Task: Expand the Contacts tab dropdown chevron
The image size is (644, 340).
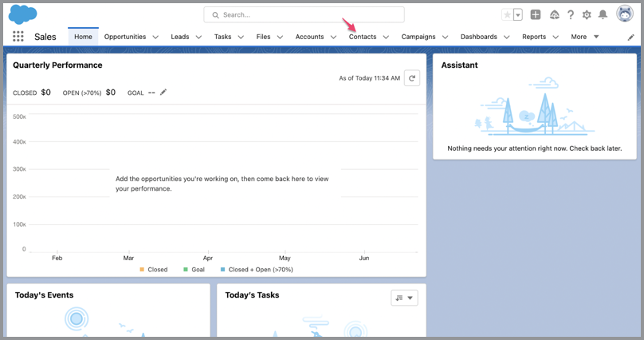Action: coord(386,37)
